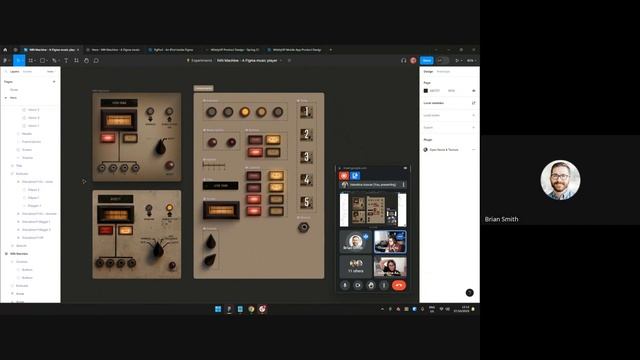The width and height of the screenshot is (640, 360).
Task: Open the Resources components tool
Action: (76, 60)
